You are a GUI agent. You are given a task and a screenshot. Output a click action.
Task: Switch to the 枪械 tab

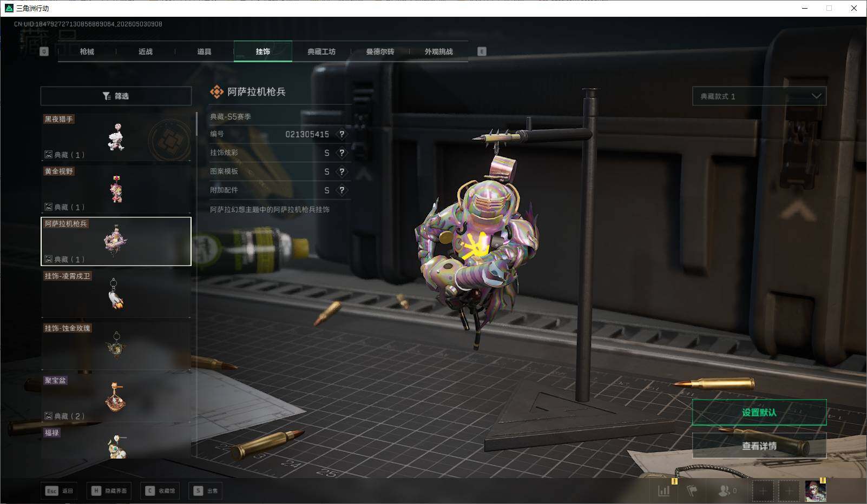tap(87, 51)
